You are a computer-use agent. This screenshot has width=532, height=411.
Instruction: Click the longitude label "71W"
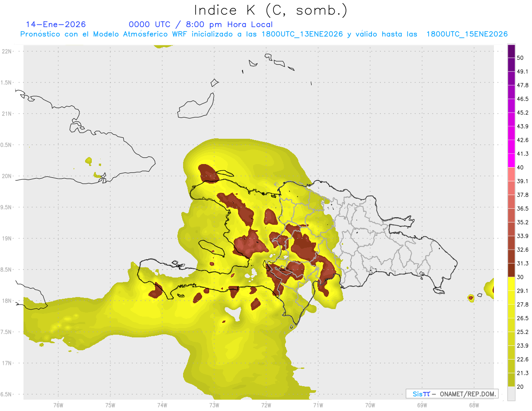click(318, 405)
